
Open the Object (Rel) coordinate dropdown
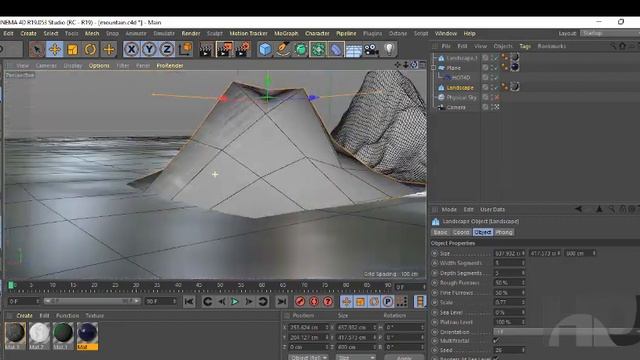pyautogui.click(x=309, y=357)
